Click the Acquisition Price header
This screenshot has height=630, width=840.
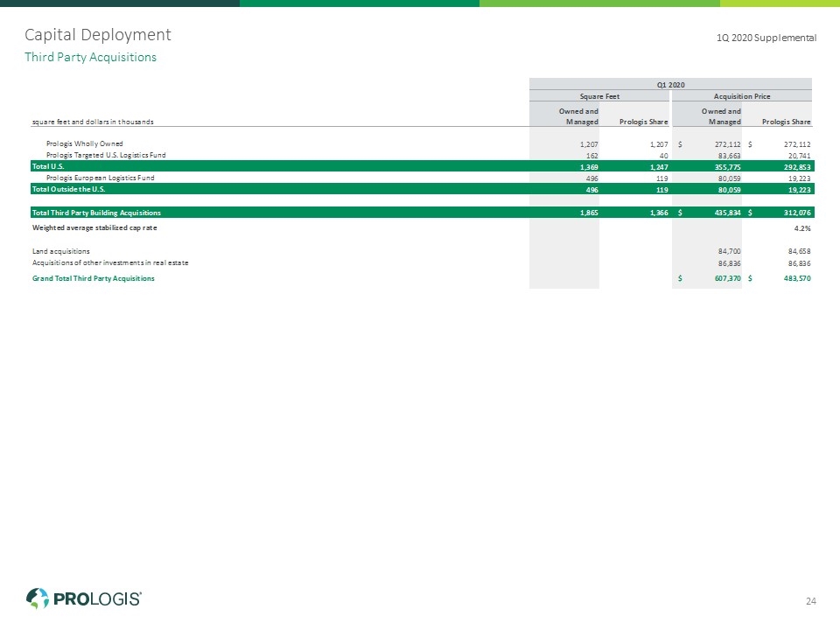pyautogui.click(x=741, y=96)
